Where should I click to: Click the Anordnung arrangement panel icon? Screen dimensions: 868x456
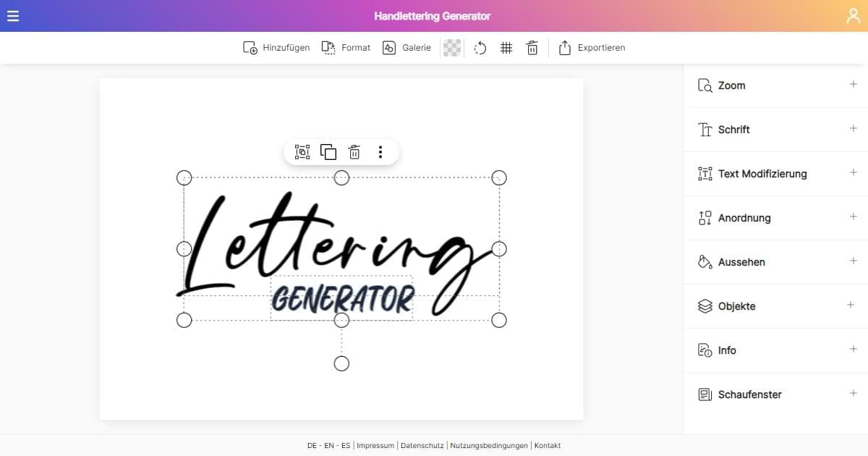click(x=705, y=218)
